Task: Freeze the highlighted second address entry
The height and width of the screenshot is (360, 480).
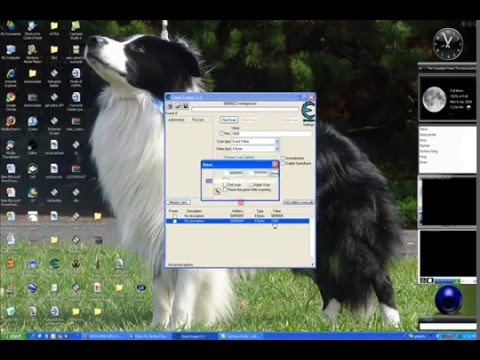Action: coord(175,221)
